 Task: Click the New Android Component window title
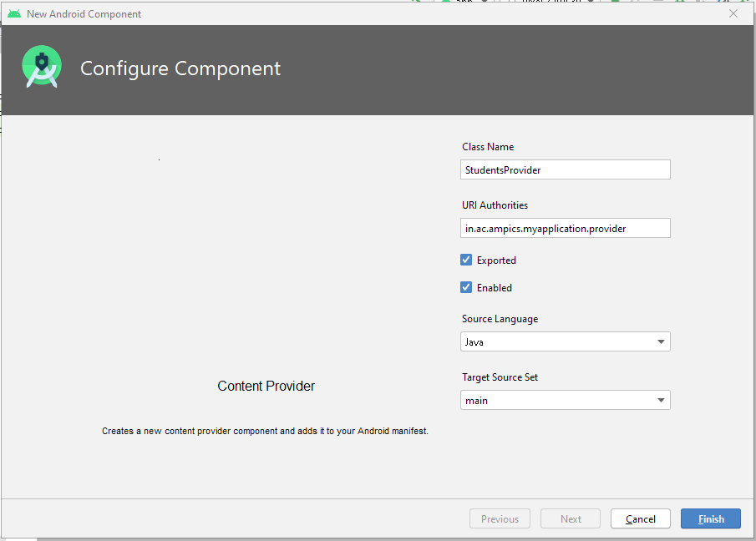(84, 14)
